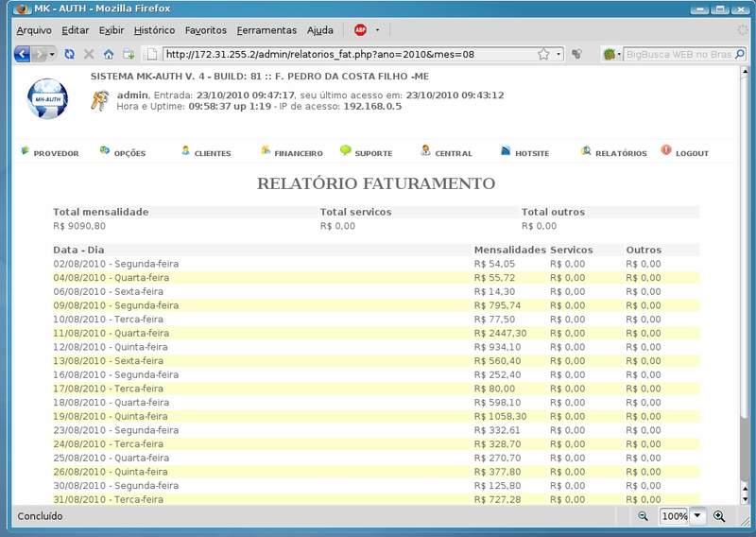Click the page icon in the URL bar
Image resolution: width=756 pixels, height=537 pixels.
click(x=152, y=54)
